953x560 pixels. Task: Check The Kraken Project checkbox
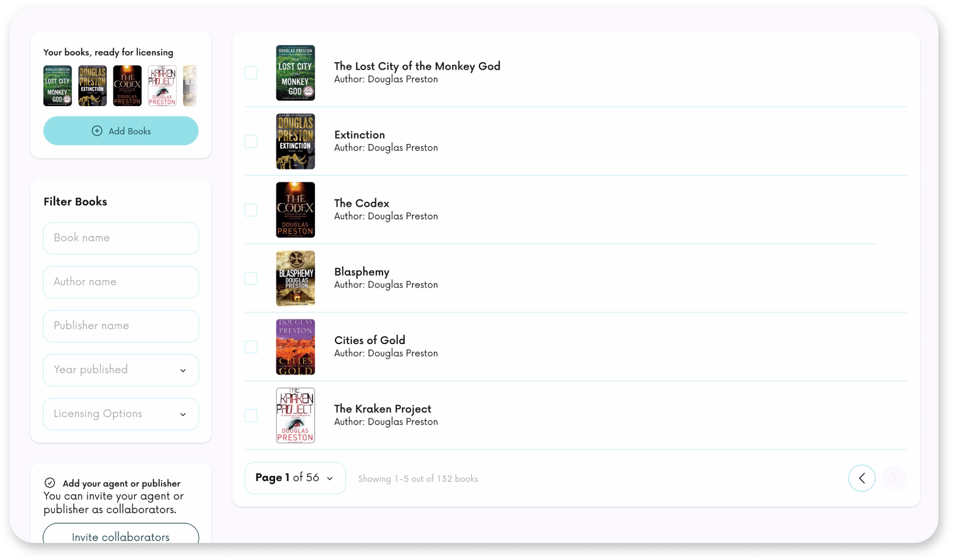click(x=251, y=415)
